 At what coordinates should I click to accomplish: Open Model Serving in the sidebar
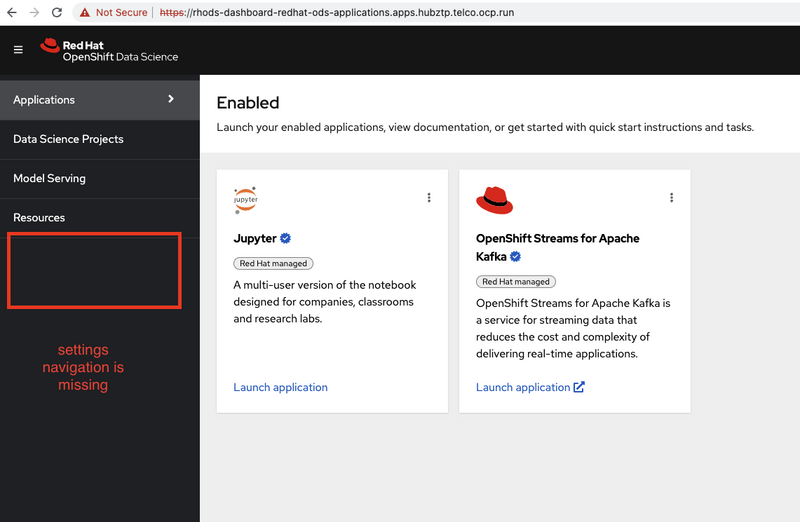pyautogui.click(x=99, y=179)
